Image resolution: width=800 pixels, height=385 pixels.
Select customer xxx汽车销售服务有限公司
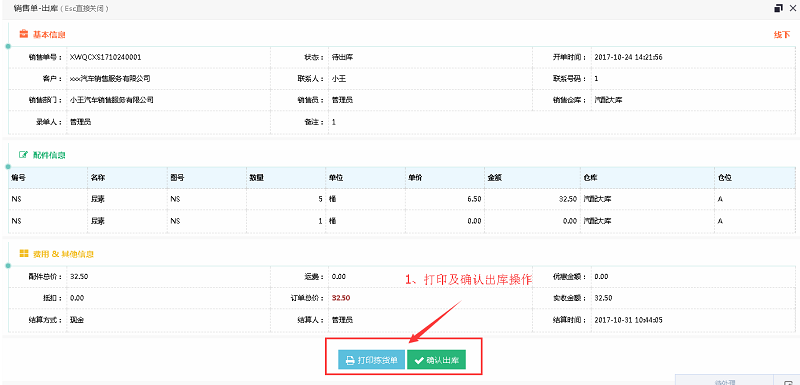[110, 79]
